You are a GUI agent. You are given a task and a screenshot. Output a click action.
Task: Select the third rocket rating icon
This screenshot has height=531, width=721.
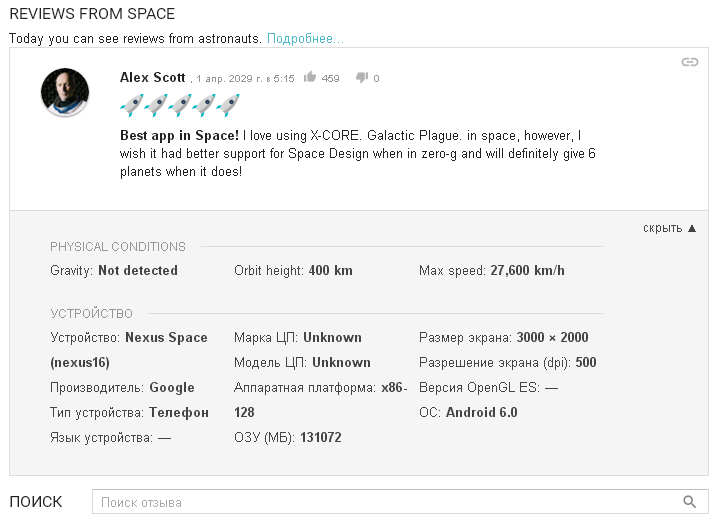click(180, 105)
